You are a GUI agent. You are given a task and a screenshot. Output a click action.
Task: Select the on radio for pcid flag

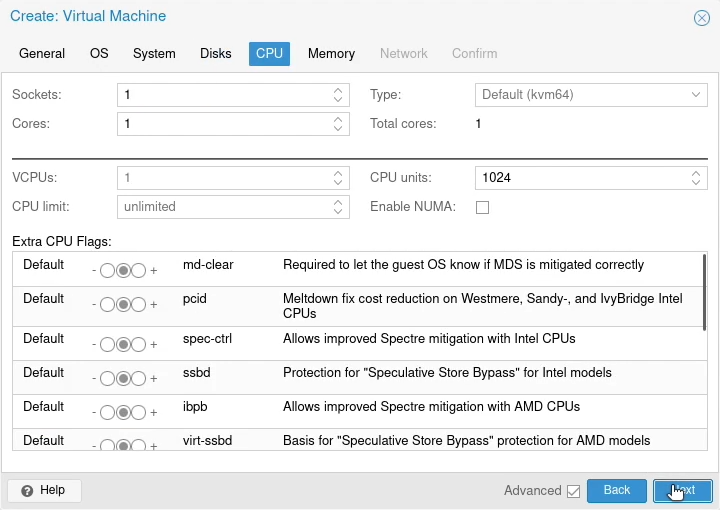pos(139,305)
